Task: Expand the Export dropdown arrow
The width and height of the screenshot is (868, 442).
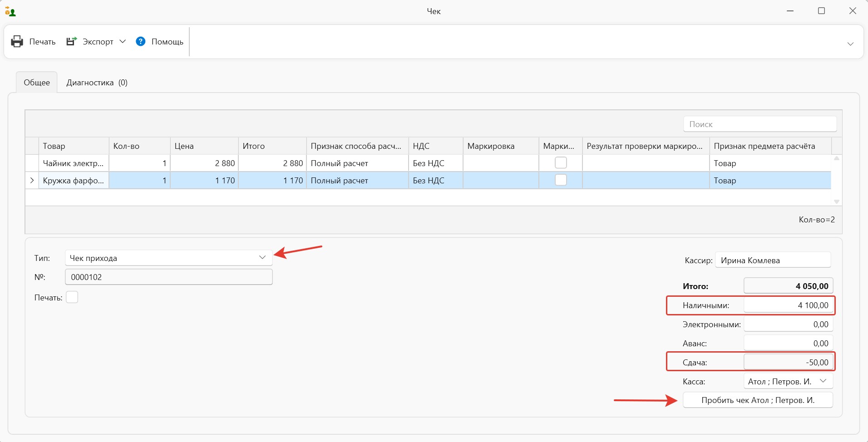Action: [x=123, y=41]
